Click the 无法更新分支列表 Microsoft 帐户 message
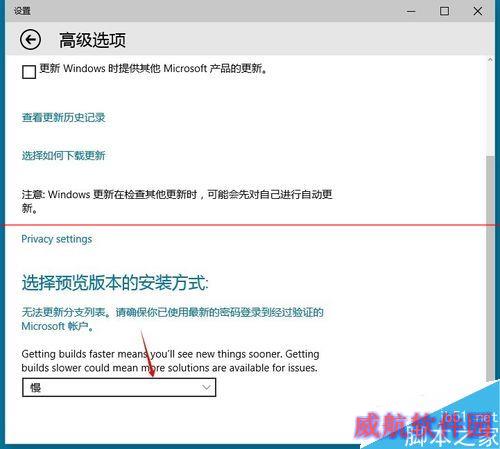Image resolution: width=500 pixels, height=449 pixels. [x=173, y=319]
